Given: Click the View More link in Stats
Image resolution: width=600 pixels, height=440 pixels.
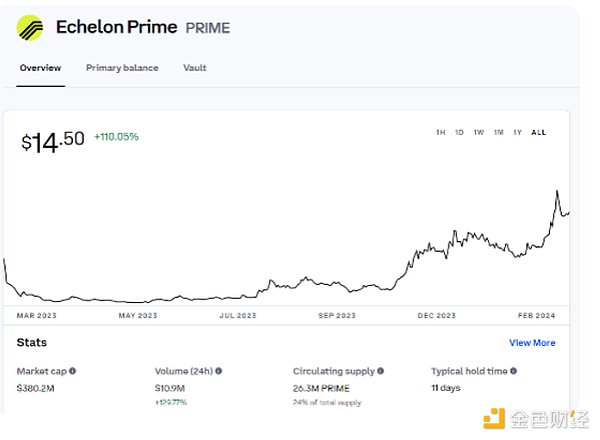Looking at the screenshot, I should coord(532,343).
